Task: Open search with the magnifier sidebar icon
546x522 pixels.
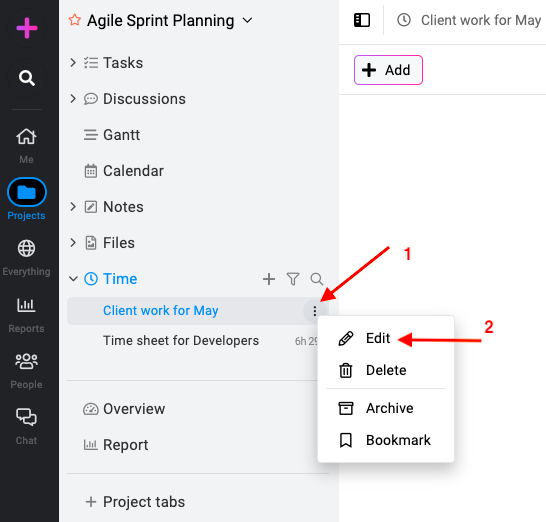Action: pyautogui.click(x=27, y=78)
